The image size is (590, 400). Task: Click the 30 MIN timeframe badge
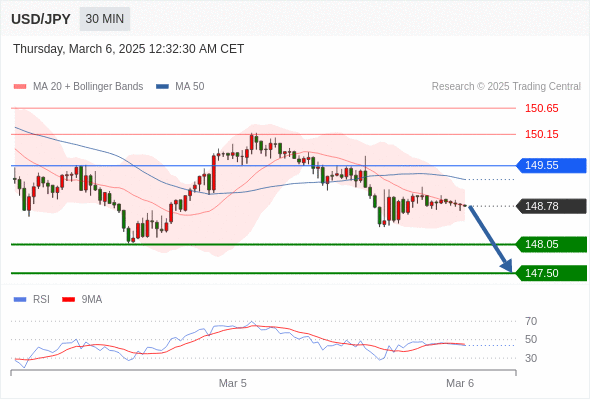click(x=105, y=19)
